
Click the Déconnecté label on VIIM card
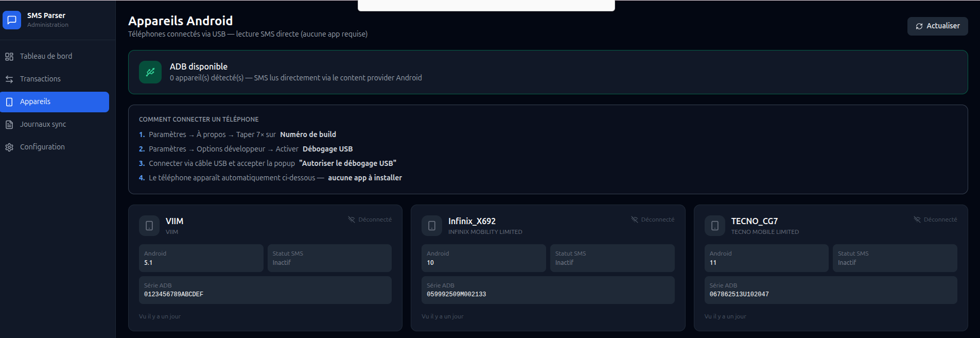click(375, 219)
